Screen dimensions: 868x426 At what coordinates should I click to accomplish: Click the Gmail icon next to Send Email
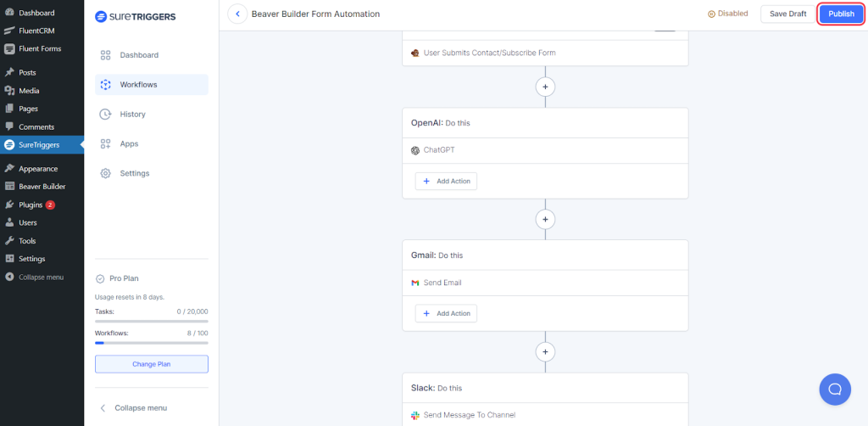415,283
